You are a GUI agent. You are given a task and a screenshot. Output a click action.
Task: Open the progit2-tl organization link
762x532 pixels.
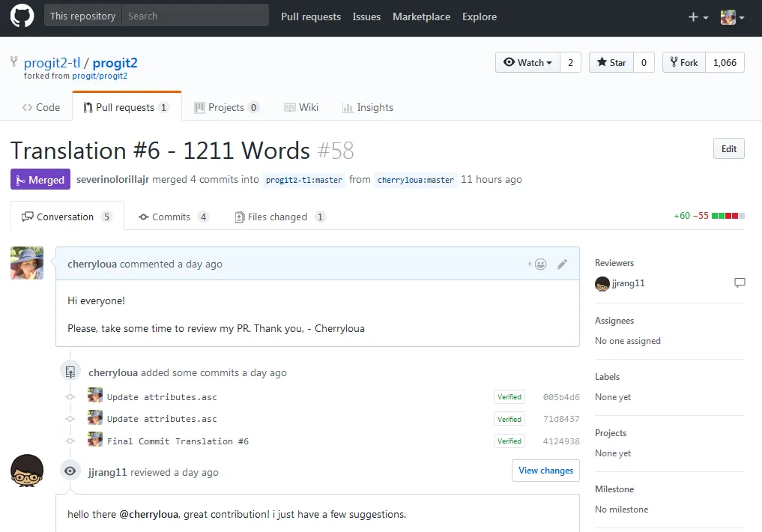click(x=52, y=63)
